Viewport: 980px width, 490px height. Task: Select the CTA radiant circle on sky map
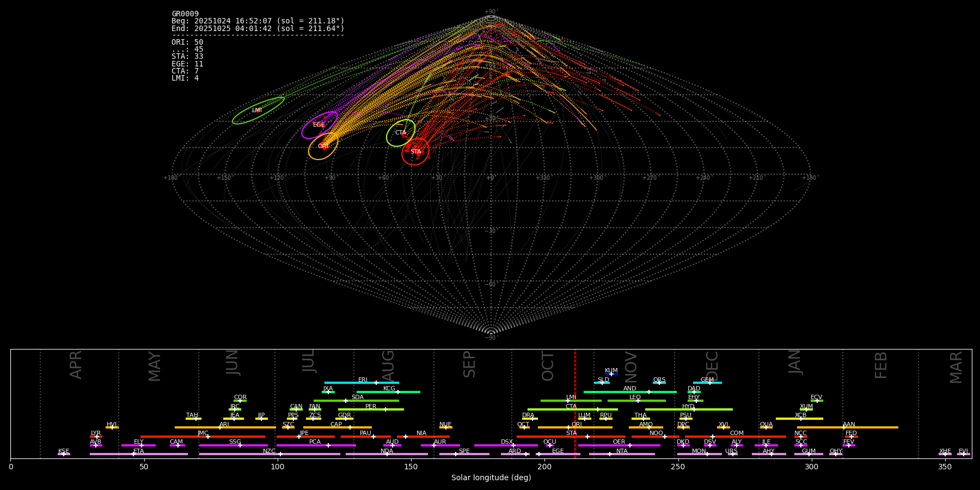click(401, 133)
